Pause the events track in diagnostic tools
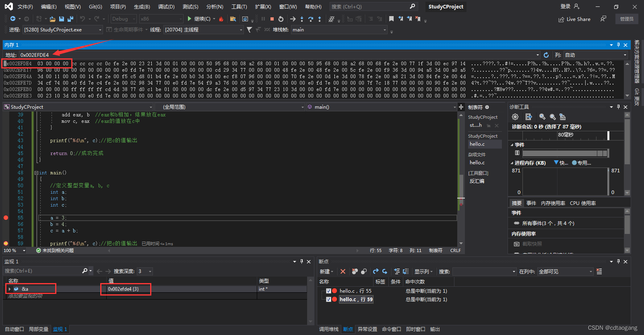This screenshot has height=335, width=644. 517,153
